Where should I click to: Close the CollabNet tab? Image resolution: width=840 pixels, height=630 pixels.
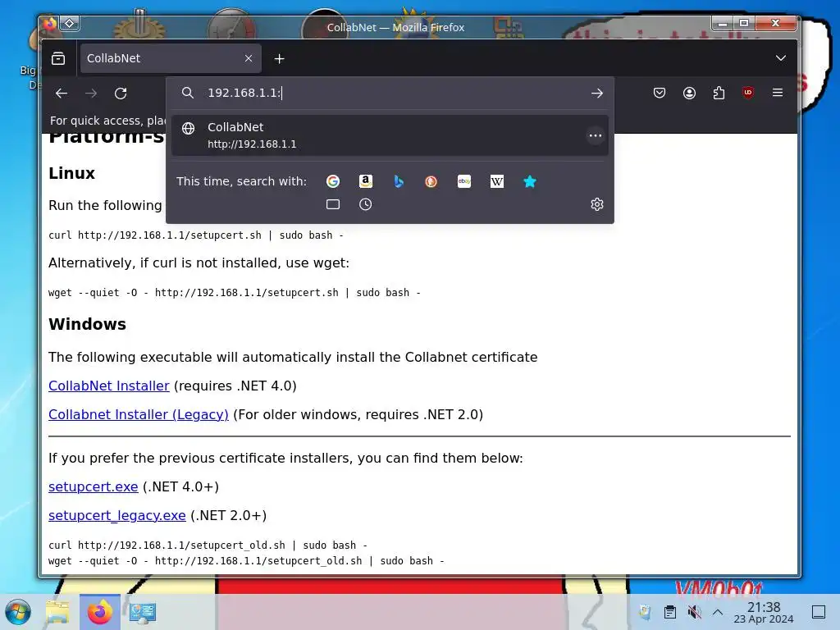click(248, 58)
